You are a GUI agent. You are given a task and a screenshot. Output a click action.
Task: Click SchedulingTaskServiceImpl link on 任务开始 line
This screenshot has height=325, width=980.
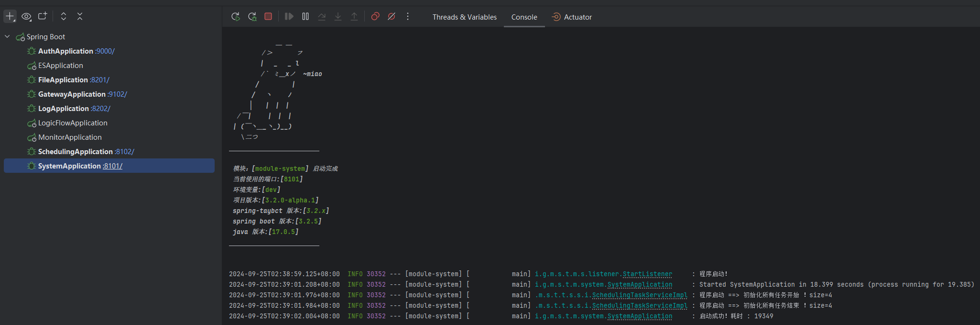pyautogui.click(x=640, y=295)
